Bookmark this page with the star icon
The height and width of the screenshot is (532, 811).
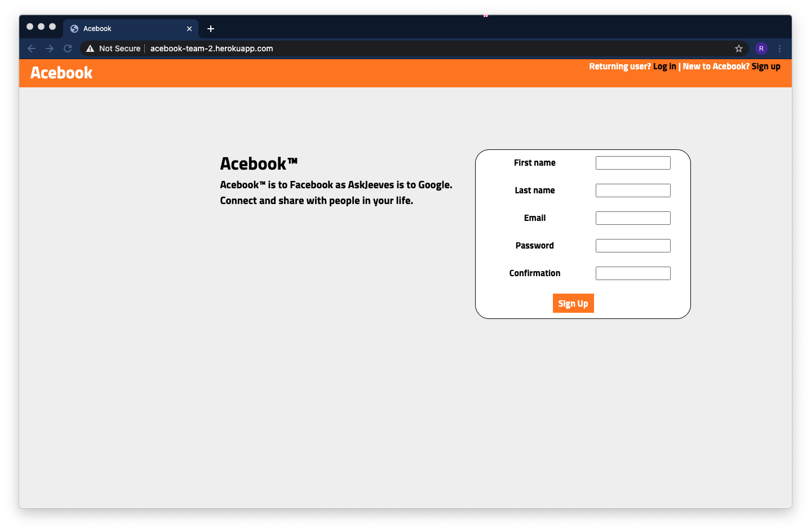coord(739,48)
